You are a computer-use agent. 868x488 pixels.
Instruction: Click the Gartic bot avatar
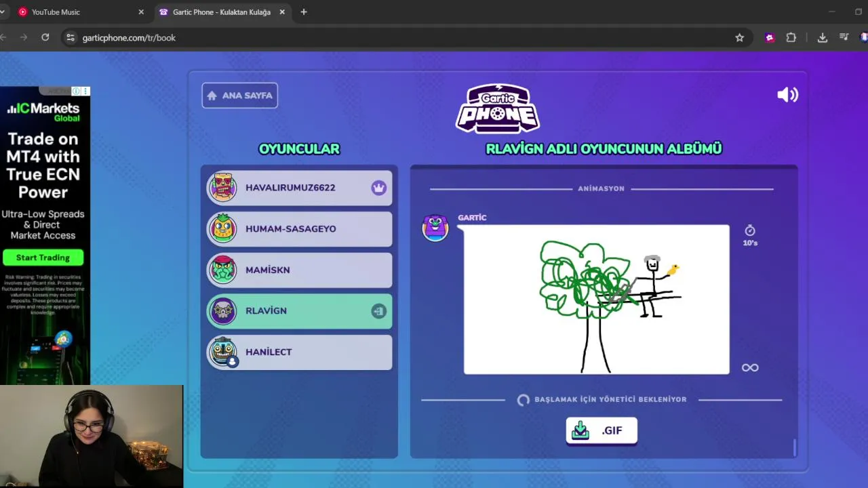[x=435, y=228]
